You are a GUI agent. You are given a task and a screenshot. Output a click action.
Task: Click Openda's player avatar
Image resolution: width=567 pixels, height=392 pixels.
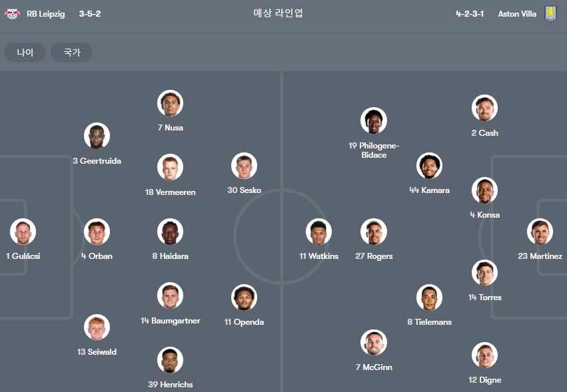[244, 297]
